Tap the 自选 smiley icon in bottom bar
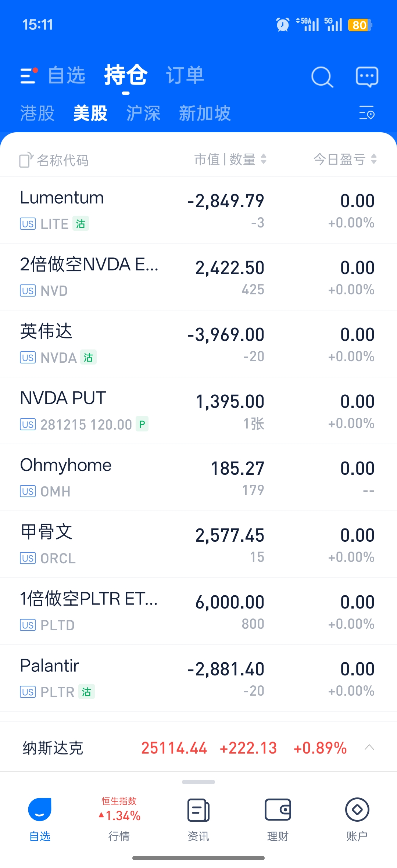397x868 pixels. coord(40,810)
